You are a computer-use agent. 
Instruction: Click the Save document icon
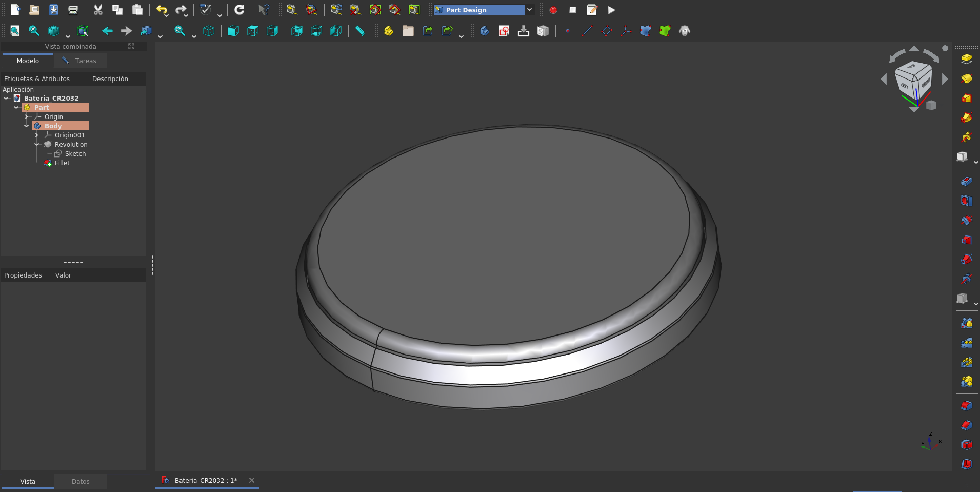tap(54, 10)
